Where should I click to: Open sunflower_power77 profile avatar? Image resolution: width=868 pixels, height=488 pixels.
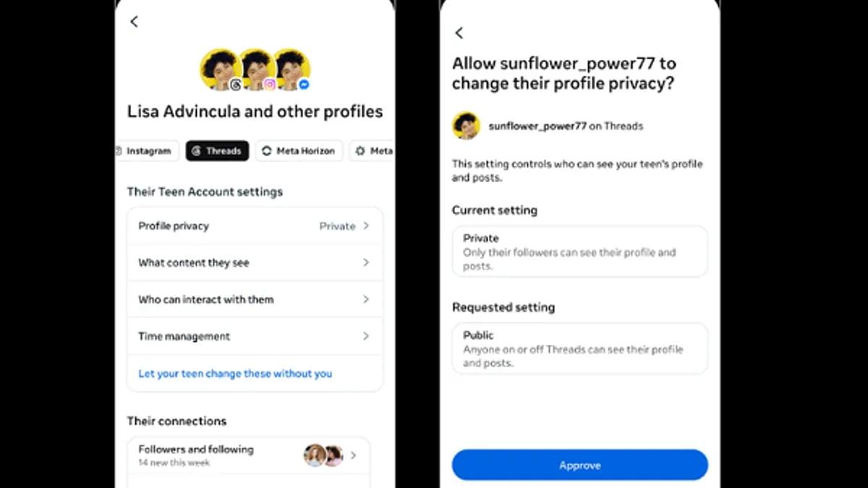click(x=466, y=126)
